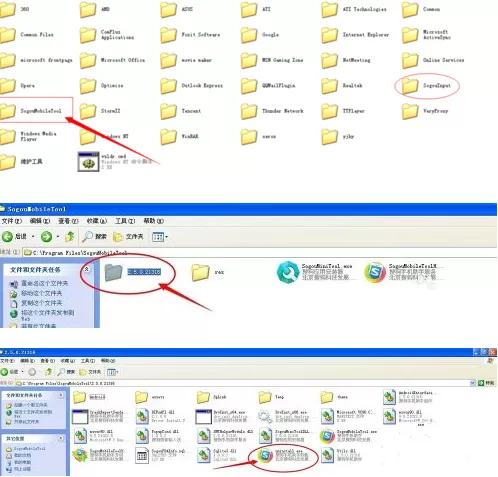Open the Tencent folder

[181, 111]
